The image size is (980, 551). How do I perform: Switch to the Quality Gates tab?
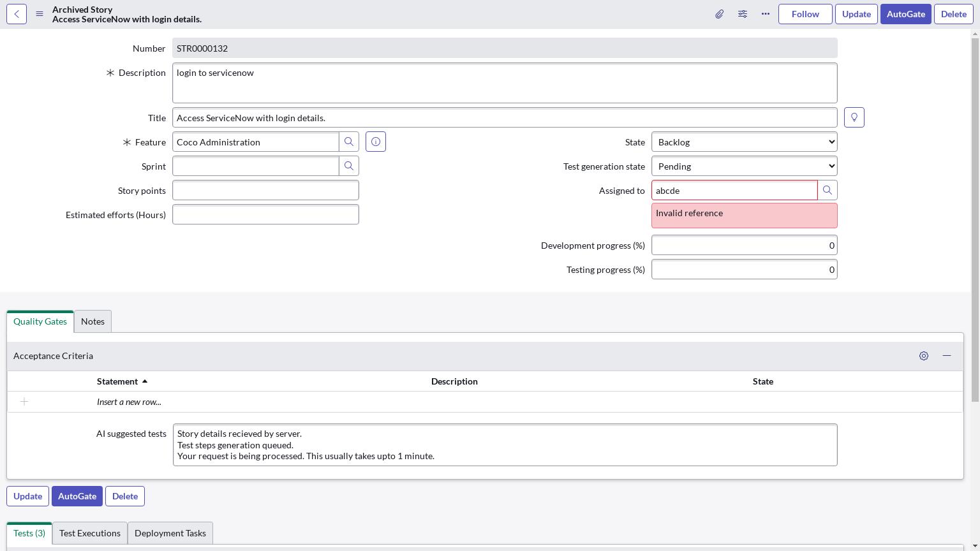click(40, 321)
